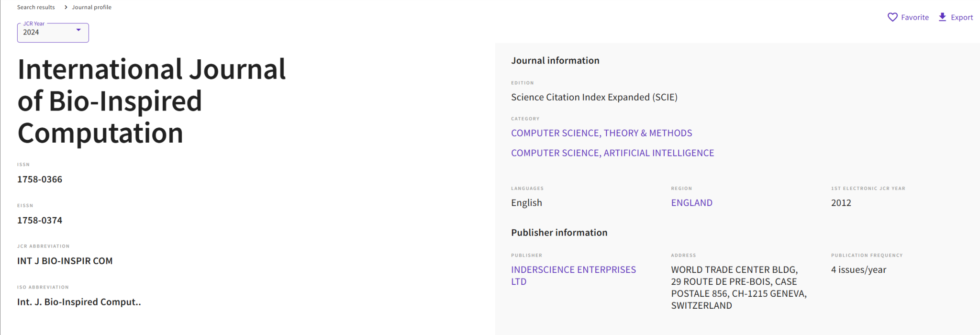Open Computer Science, Artificial Intelligence category
Screen dimensions: 980x335
pos(612,153)
